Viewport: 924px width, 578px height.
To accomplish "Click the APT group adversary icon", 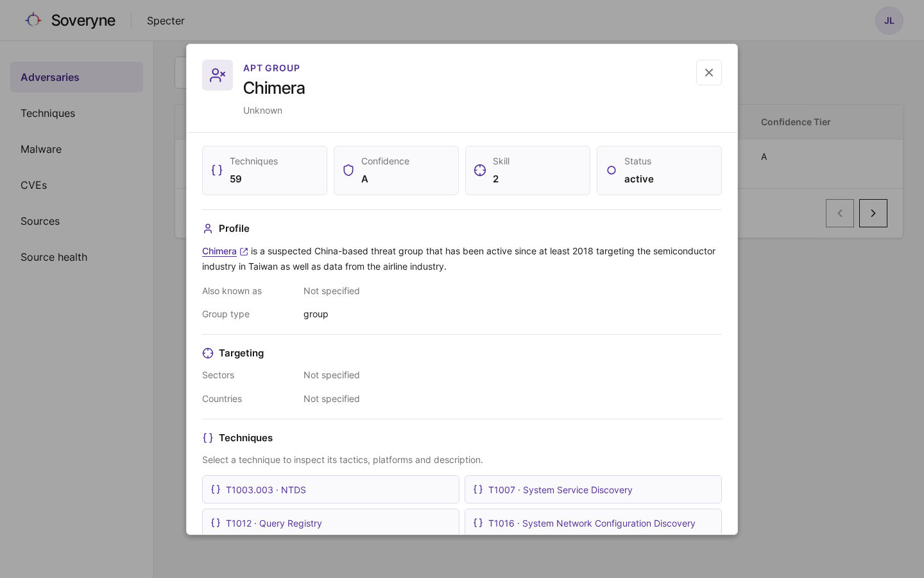I will click(x=218, y=75).
